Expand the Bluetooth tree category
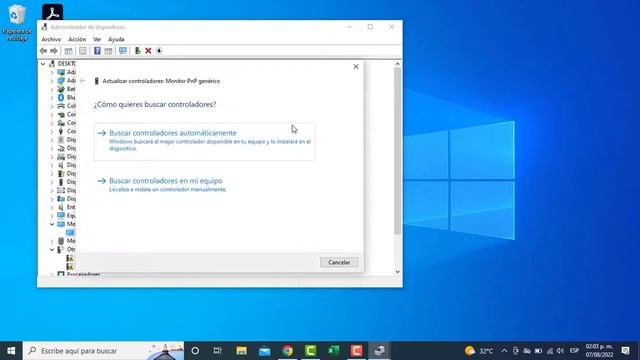The image size is (640, 360). click(52, 98)
